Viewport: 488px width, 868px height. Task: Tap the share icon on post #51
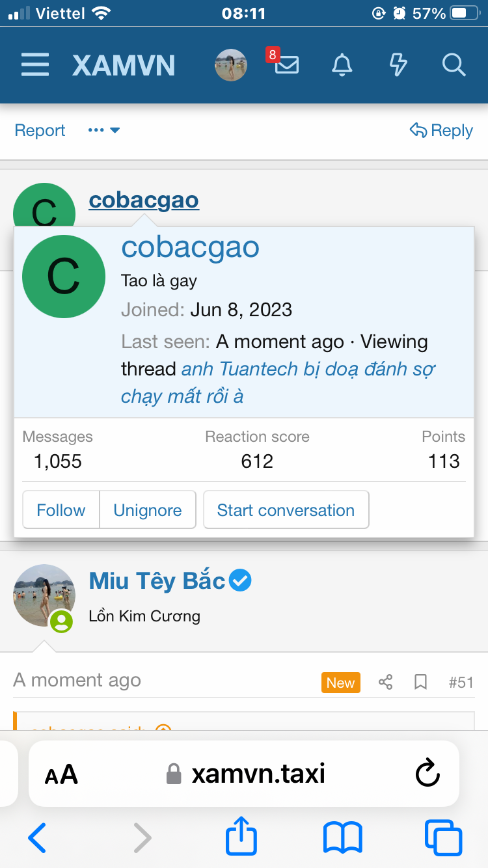pyautogui.click(x=386, y=682)
